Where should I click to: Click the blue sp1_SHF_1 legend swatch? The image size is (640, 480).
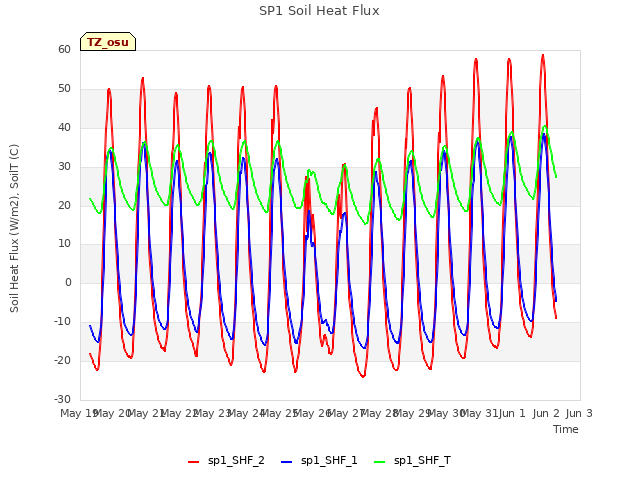(x=287, y=462)
